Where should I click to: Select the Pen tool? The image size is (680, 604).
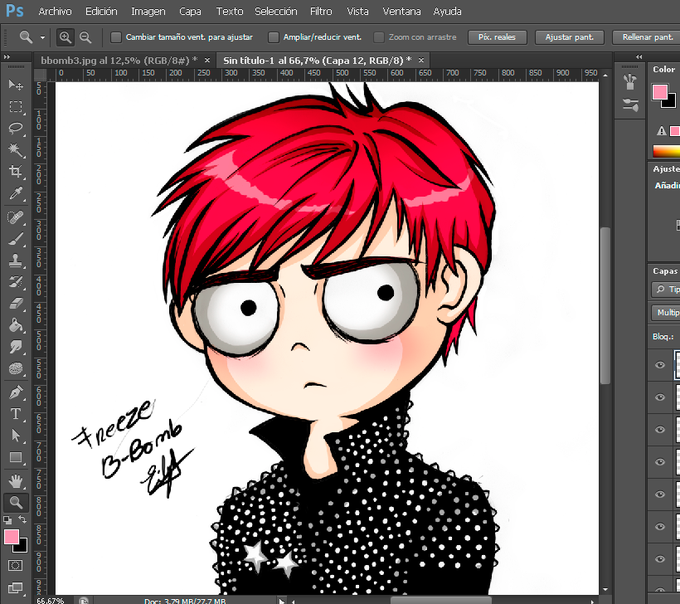point(16,392)
